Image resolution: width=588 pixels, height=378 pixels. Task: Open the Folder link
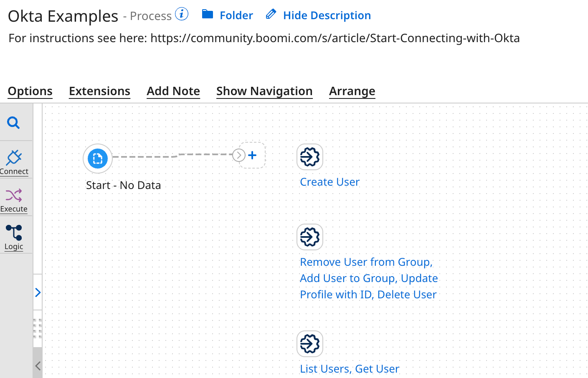228,15
